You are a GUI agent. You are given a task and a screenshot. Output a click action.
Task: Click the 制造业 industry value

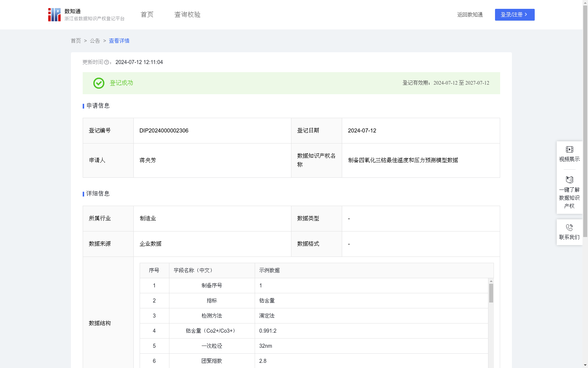[148, 219]
